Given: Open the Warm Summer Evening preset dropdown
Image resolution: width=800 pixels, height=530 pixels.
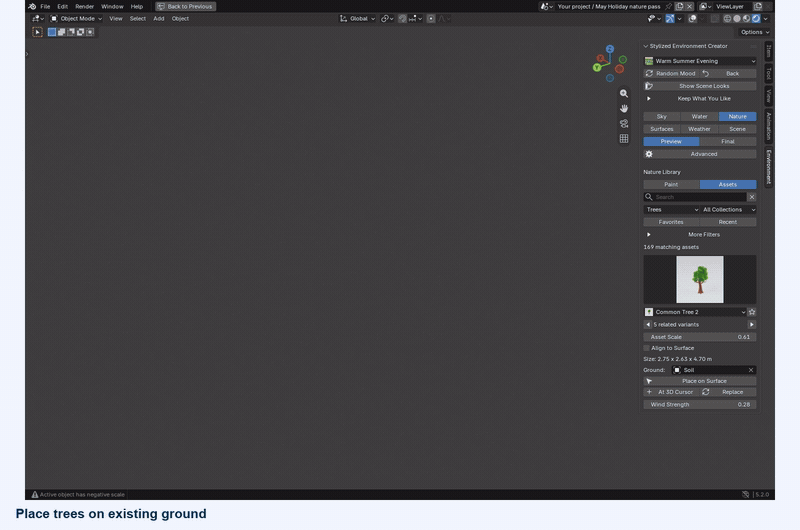Looking at the screenshot, I should (700, 61).
